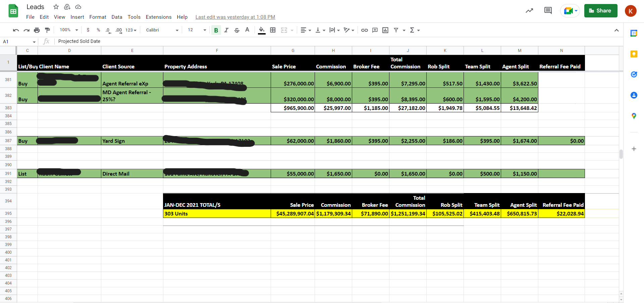Open the Tools menu
This screenshot has height=303, width=644.
[x=134, y=17]
